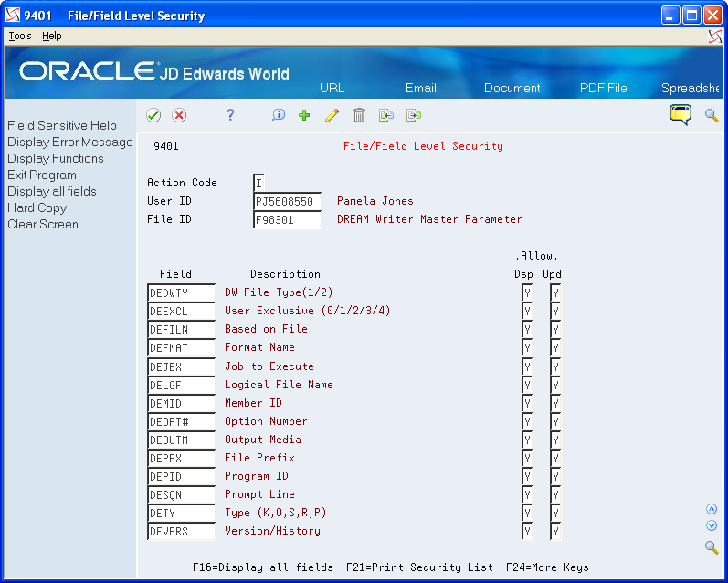728x583 pixels.
Task: Click the DELGF field box
Action: pyautogui.click(x=182, y=385)
